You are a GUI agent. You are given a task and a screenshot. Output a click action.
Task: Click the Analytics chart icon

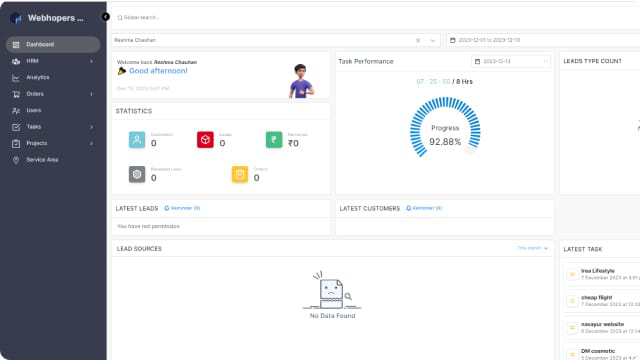click(x=16, y=78)
